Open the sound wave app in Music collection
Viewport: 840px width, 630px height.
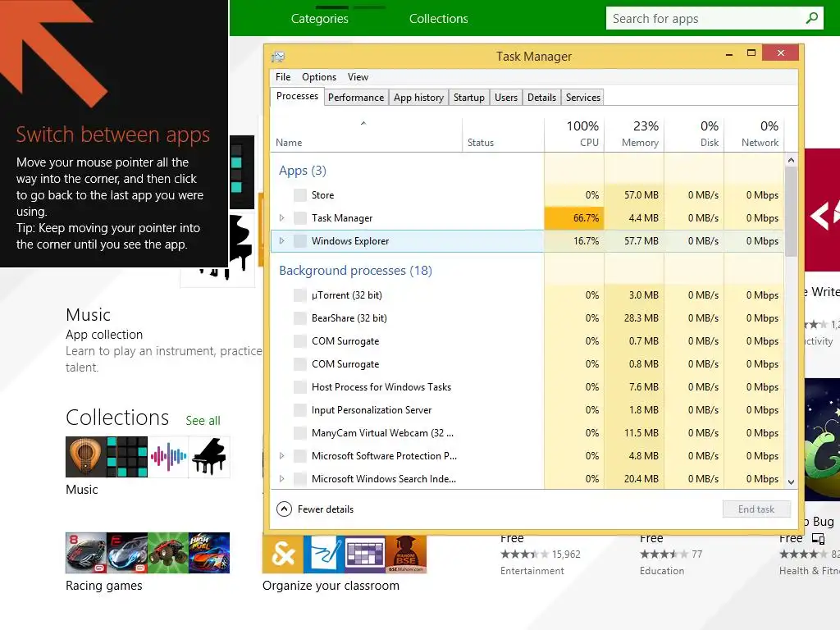tap(168, 457)
